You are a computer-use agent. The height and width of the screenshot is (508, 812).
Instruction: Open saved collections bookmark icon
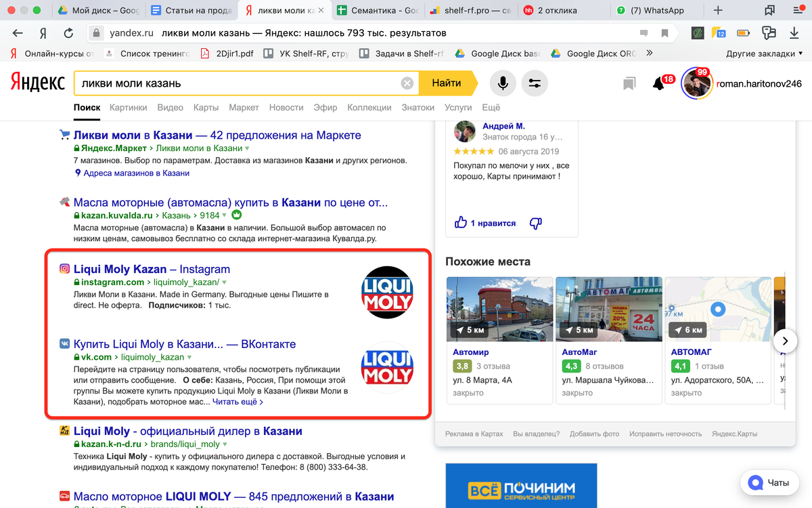(x=629, y=83)
